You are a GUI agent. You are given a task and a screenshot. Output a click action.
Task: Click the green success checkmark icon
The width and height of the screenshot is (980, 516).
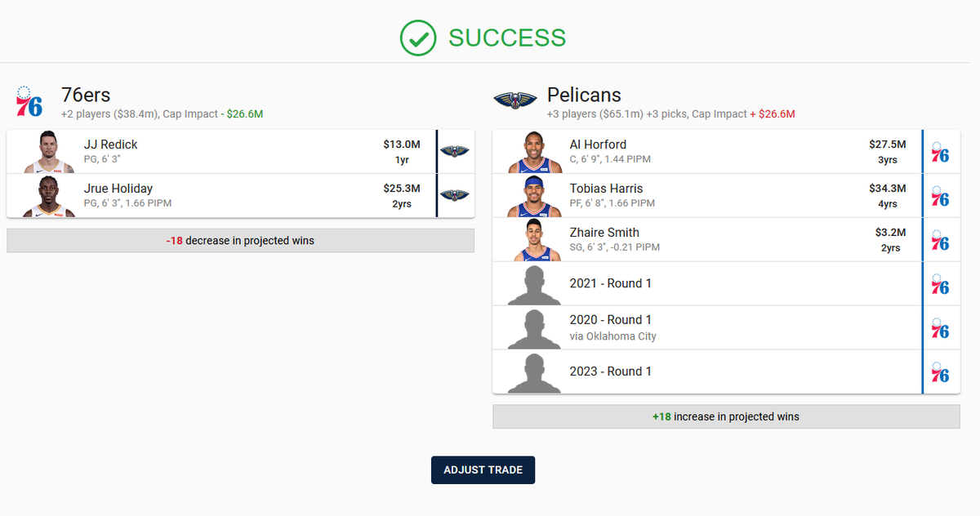pos(417,38)
